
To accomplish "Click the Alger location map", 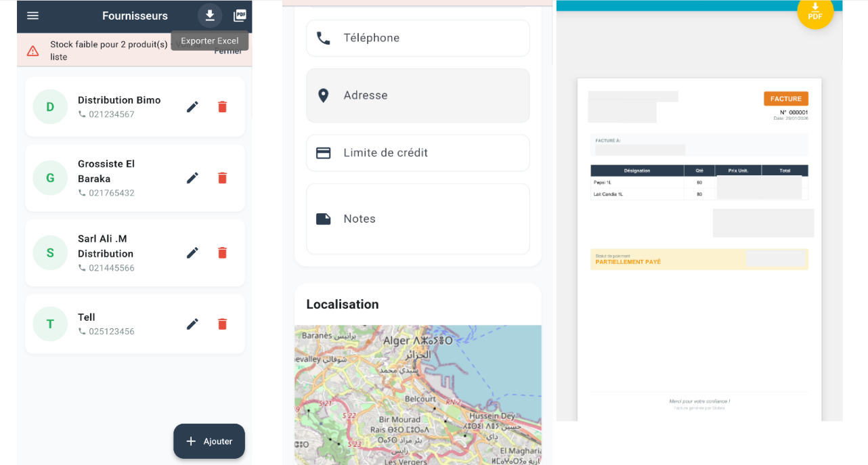I will click(x=418, y=395).
